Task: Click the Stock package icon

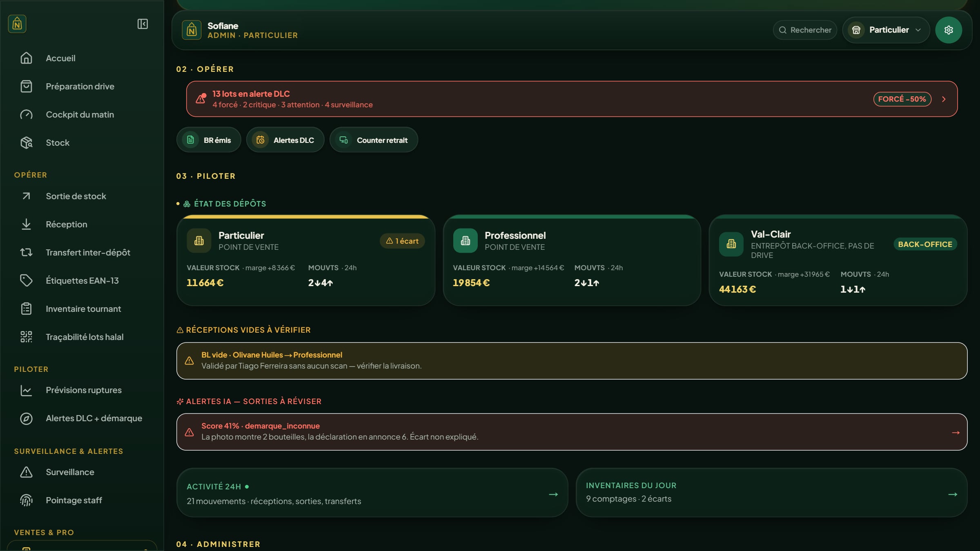Action: [26, 142]
